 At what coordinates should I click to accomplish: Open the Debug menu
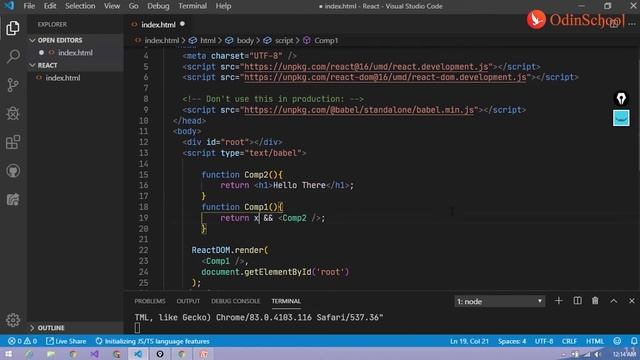158,6
